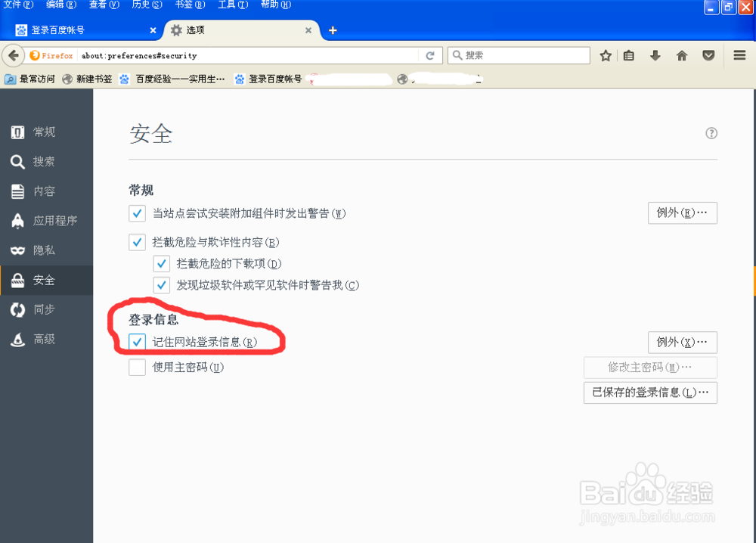Image resolution: width=756 pixels, height=543 pixels.
Task: Open the 搜索 category in sidebar
Action: (46, 162)
